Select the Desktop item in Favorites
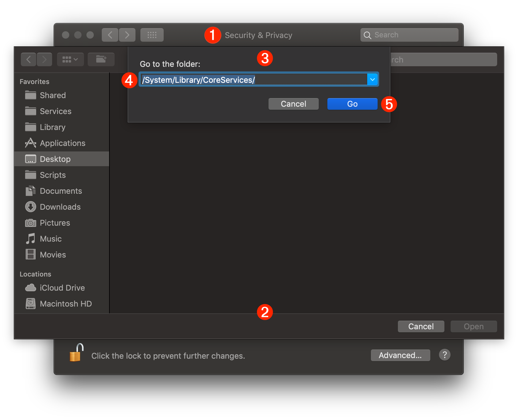The height and width of the screenshot is (420, 518). (x=55, y=159)
